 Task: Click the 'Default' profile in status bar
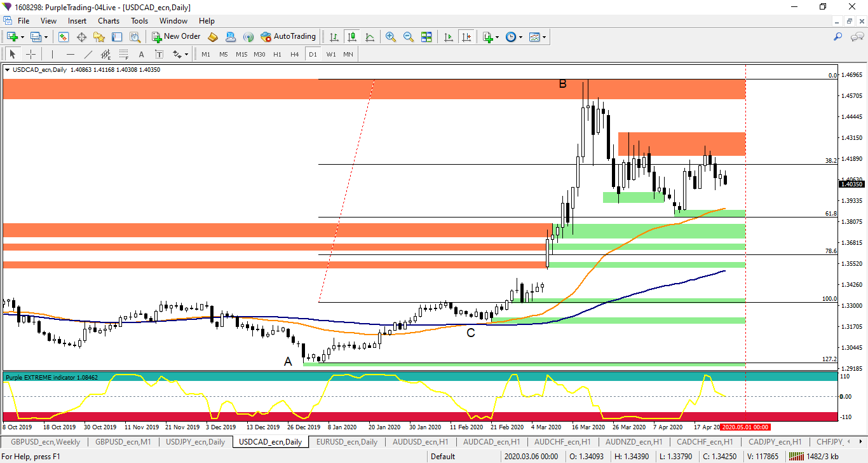[x=443, y=456]
